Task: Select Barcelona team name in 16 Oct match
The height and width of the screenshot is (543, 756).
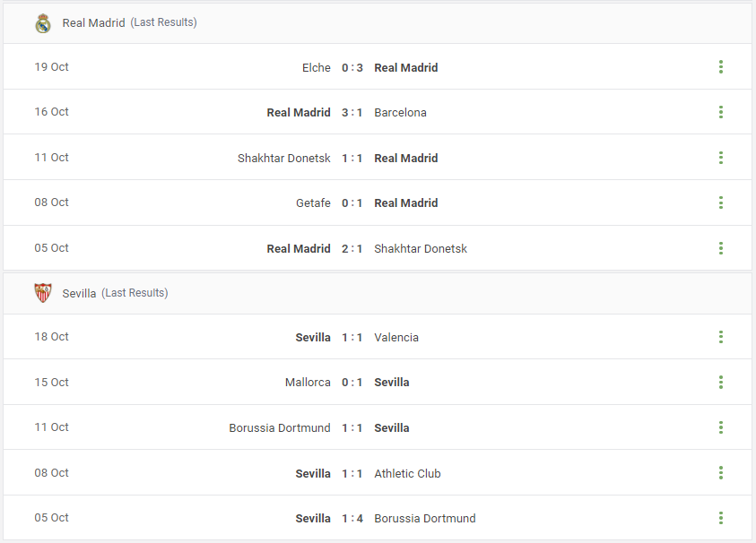Action: pos(400,113)
